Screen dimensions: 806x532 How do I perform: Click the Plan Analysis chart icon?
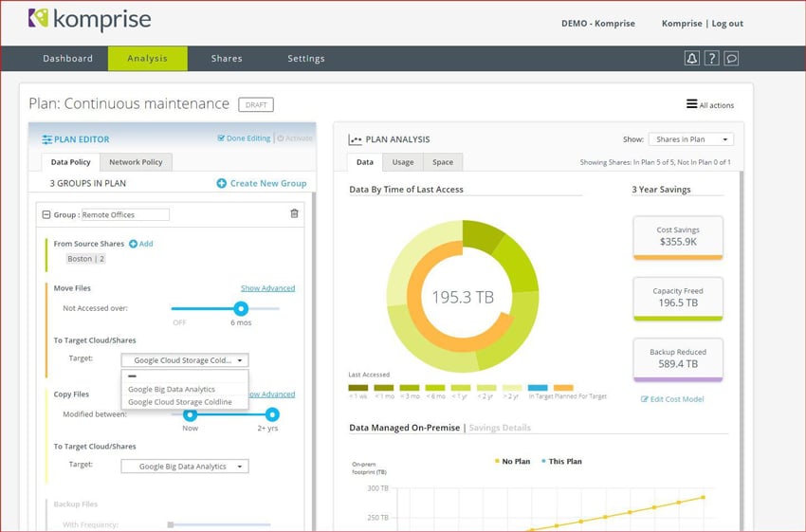(x=355, y=139)
